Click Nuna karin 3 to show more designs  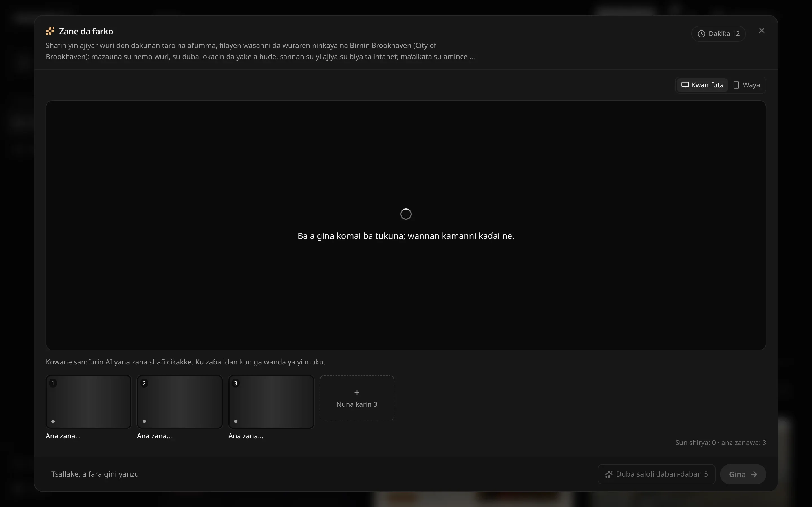(357, 398)
